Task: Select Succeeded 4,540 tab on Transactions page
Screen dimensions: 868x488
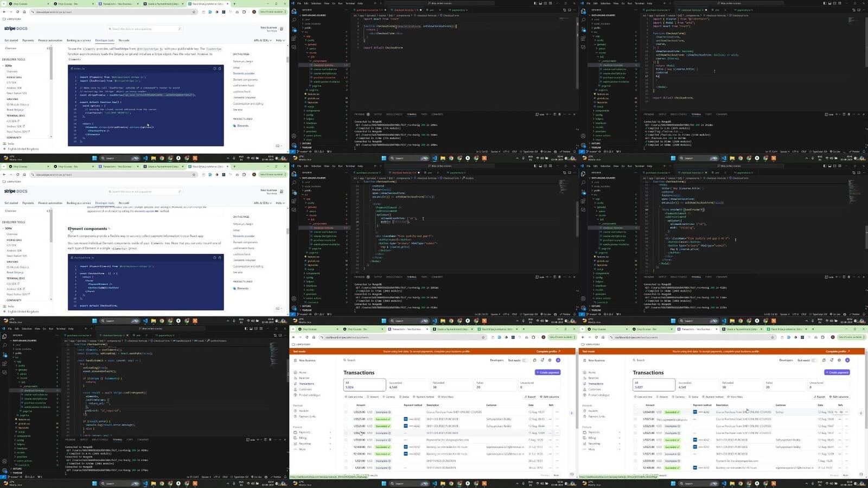Action: [409, 385]
